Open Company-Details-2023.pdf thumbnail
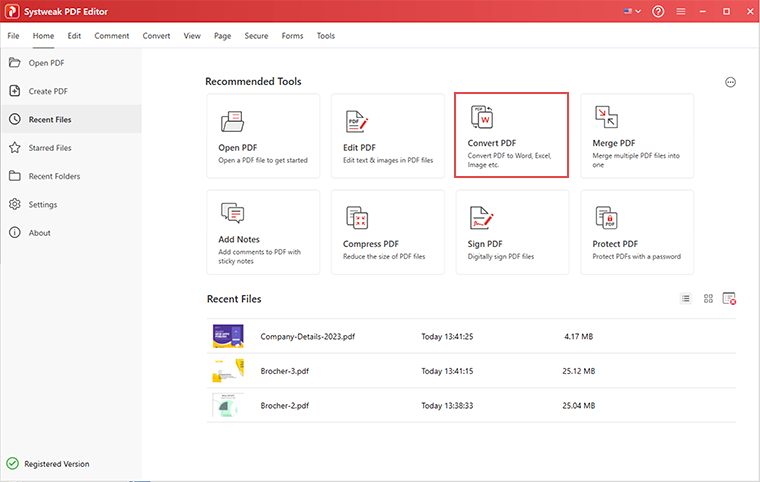760x482 pixels. point(228,336)
